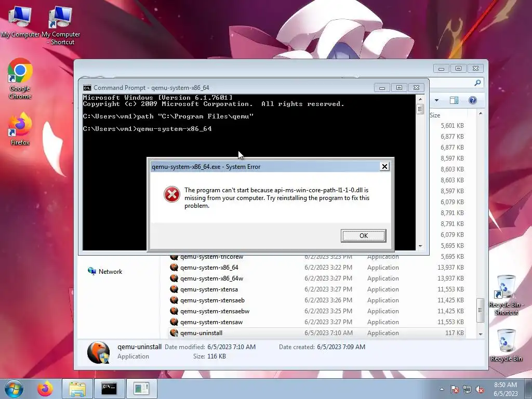Image resolution: width=532 pixels, height=399 pixels.
Task: Open the Recycle Bin desktop icon
Action: [x=506, y=345]
